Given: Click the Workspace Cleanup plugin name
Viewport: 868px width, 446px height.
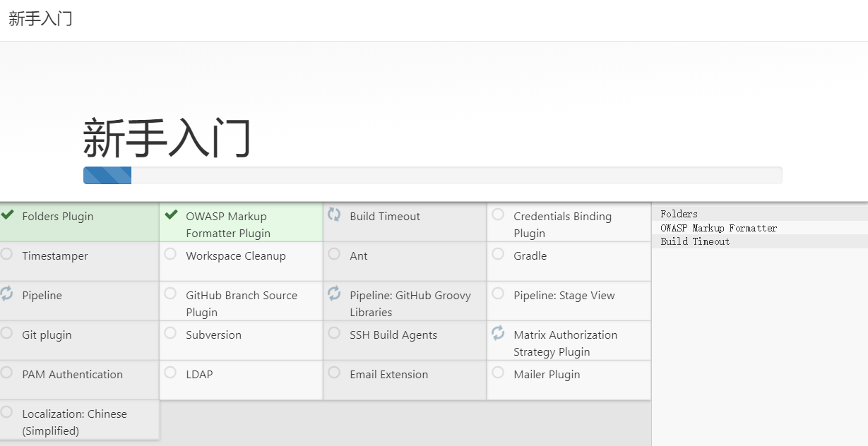Looking at the screenshot, I should click(x=236, y=256).
